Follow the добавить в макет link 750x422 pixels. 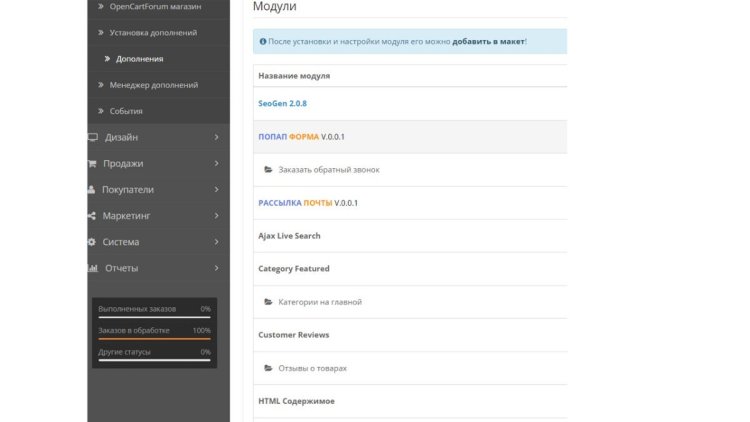(x=488, y=42)
